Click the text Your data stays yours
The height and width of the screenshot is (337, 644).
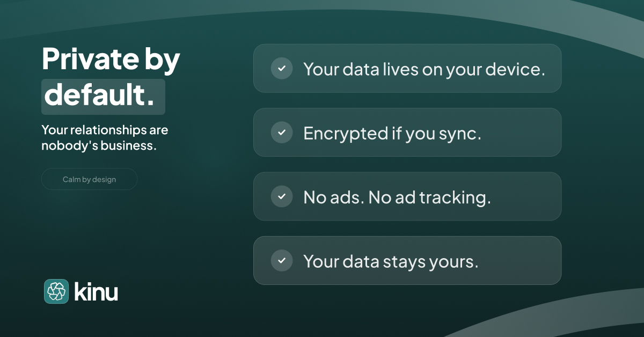pyautogui.click(x=391, y=261)
